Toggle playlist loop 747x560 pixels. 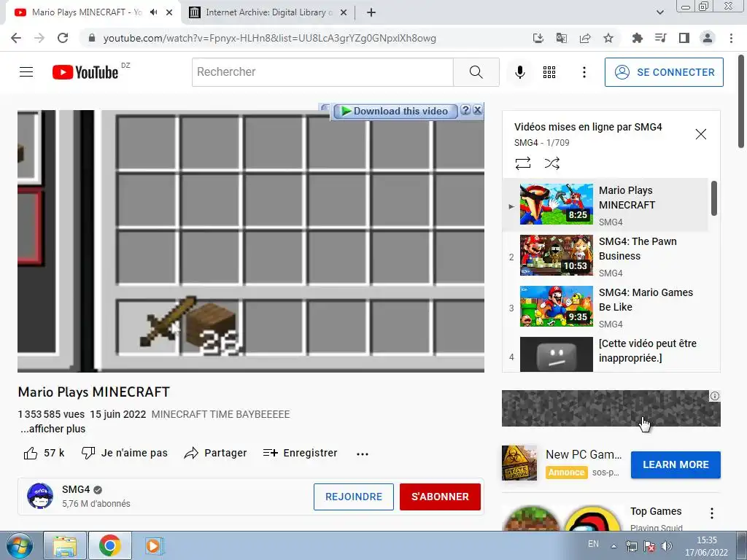pos(522,163)
